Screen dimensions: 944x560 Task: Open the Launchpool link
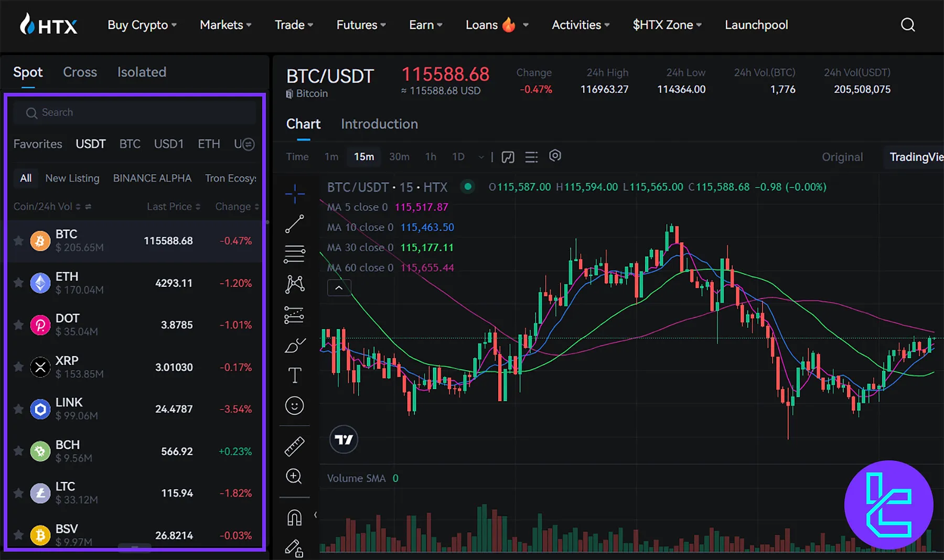[x=756, y=25]
